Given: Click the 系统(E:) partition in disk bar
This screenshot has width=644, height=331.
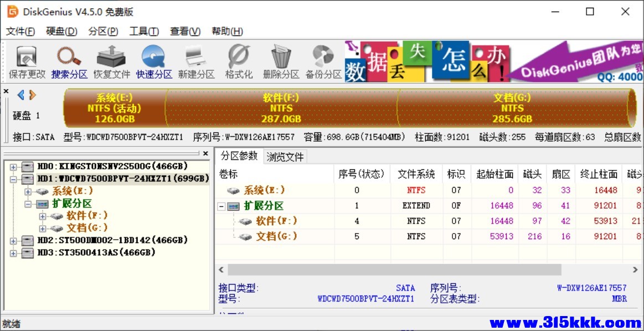Looking at the screenshot, I should point(115,108).
